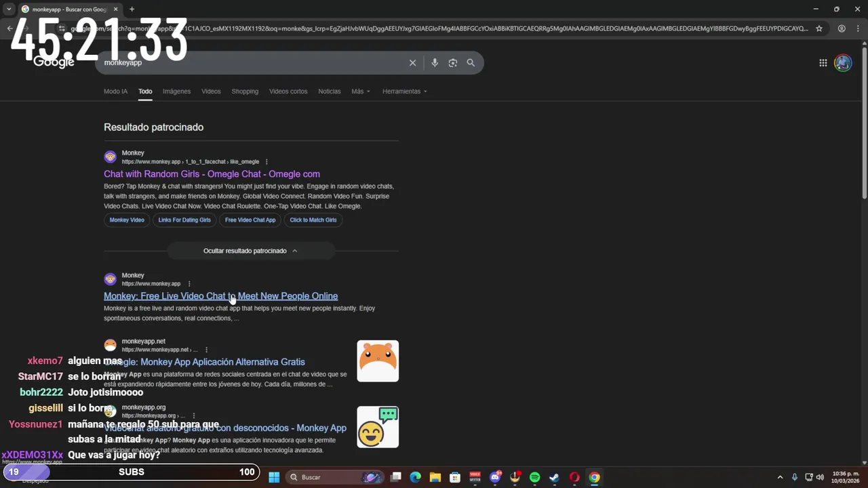Open the Windows Start menu
Viewport: 868px width, 488px height.
click(274, 477)
